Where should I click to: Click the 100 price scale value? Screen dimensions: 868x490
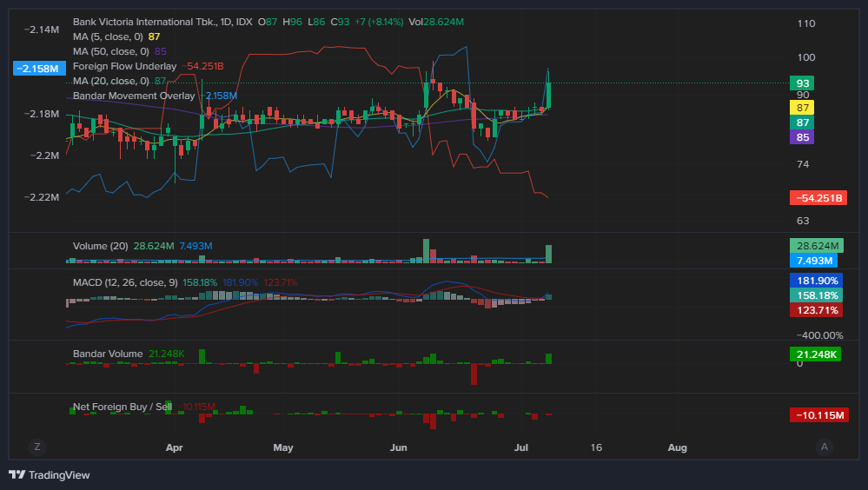(x=806, y=57)
